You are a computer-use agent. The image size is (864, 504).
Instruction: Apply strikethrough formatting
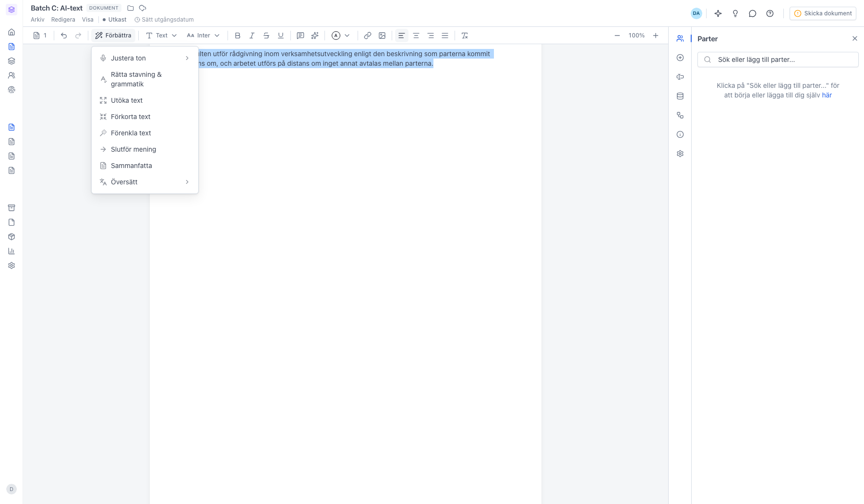click(266, 36)
